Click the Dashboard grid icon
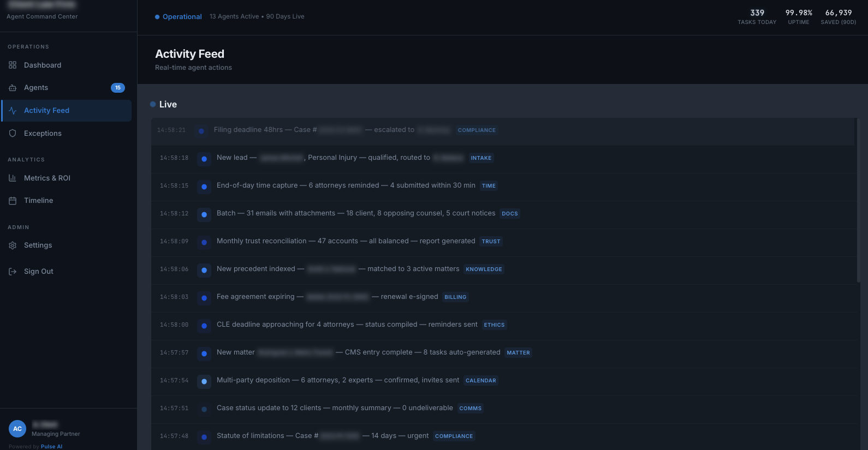 13,65
